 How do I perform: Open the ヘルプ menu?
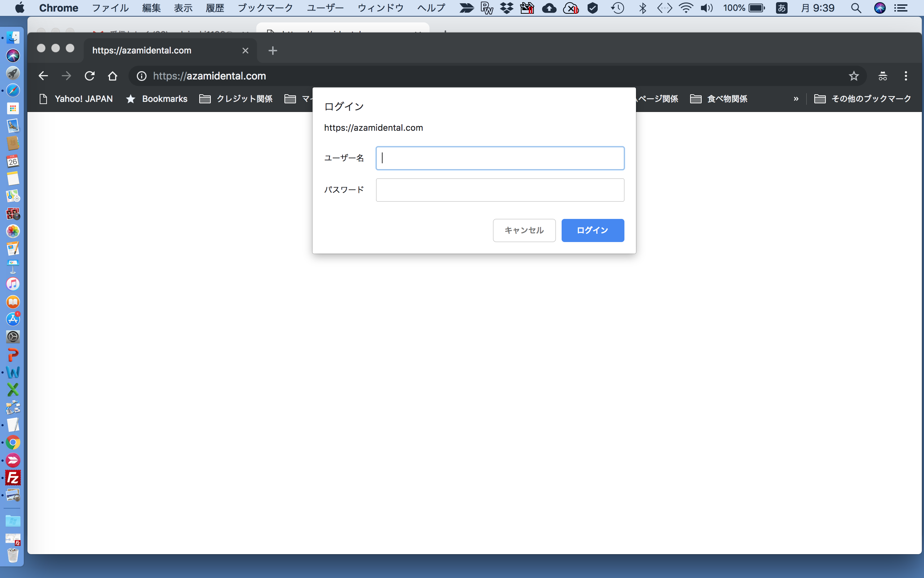[431, 8]
